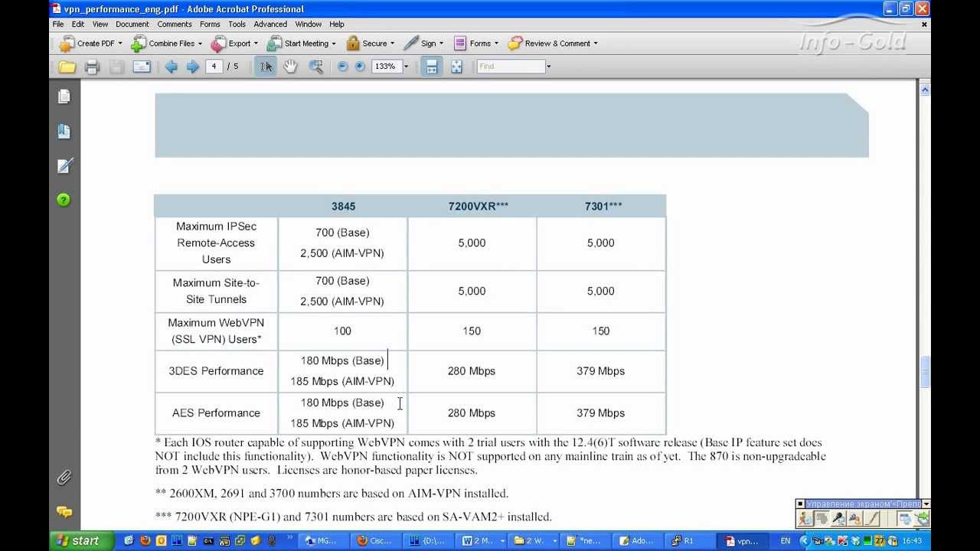
Task: Click the scrollbar up arrow
Action: [925, 90]
